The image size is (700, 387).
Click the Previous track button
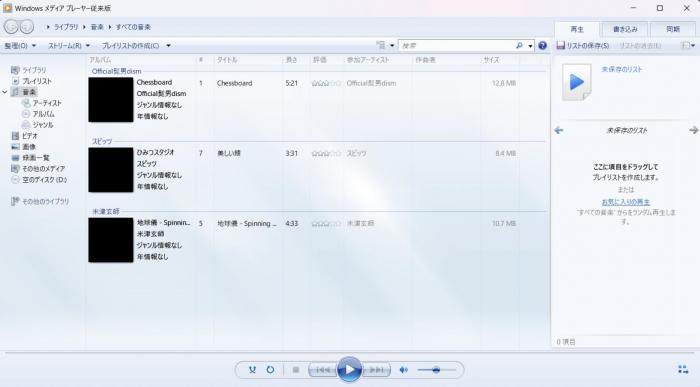coord(323,370)
